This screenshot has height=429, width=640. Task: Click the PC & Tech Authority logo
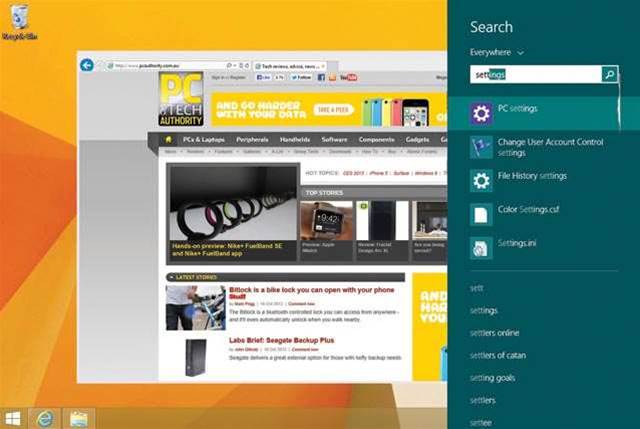(x=181, y=99)
